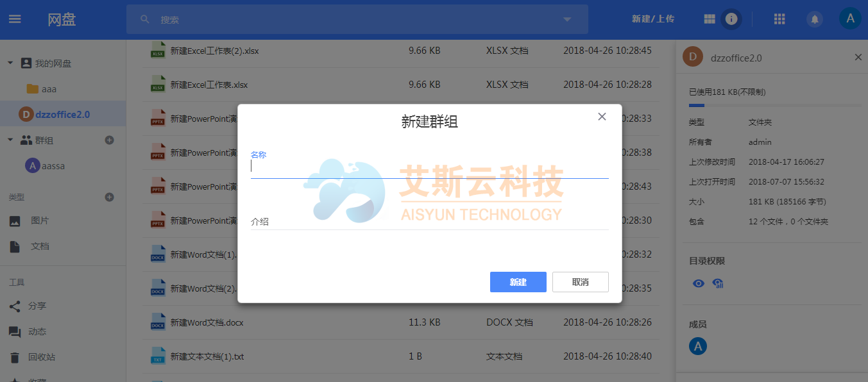Select 回收站 in the sidebar
868x382 pixels.
(41, 357)
